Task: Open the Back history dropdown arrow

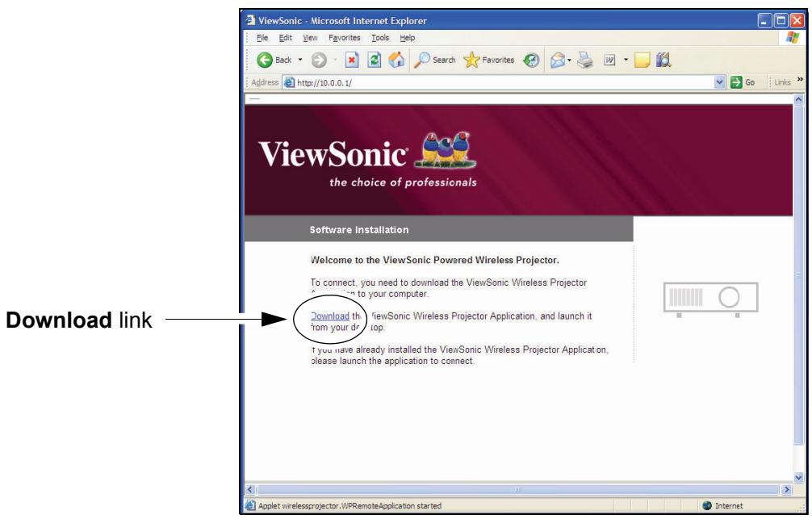Action: (x=299, y=60)
